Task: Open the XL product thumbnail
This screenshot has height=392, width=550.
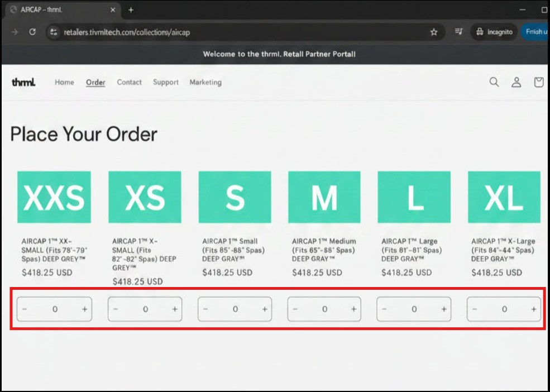Action: 504,197
